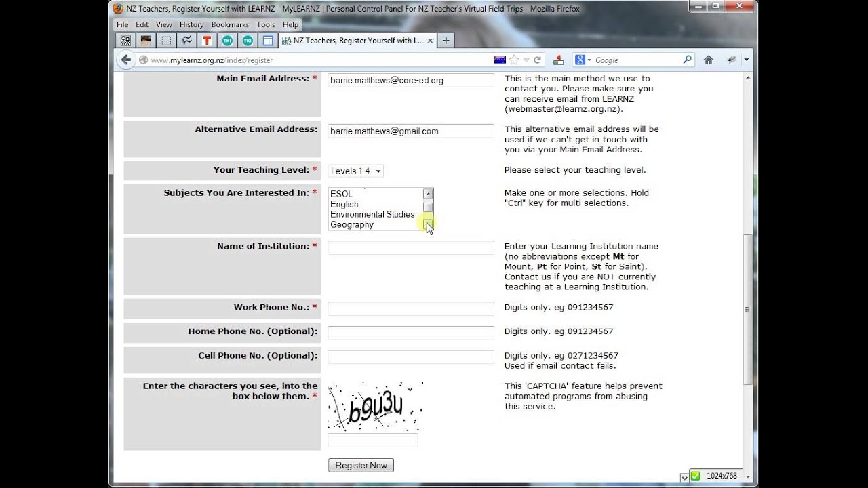Open the pinned tab with red T icon

pyautogui.click(x=207, y=41)
